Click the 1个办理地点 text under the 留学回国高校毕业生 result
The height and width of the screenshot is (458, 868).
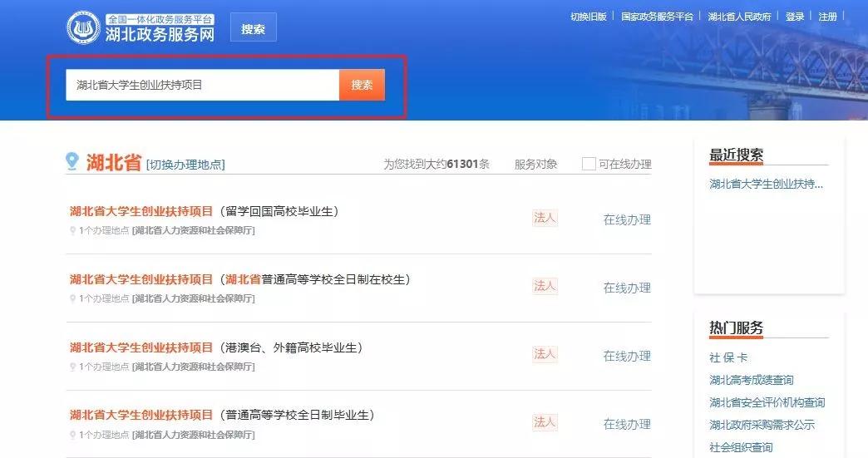[104, 230]
